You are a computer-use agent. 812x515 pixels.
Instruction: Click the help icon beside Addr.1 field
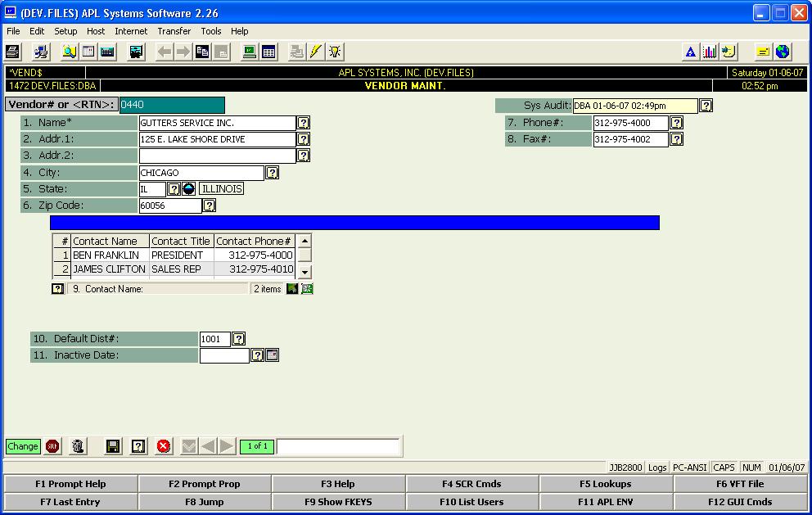304,139
